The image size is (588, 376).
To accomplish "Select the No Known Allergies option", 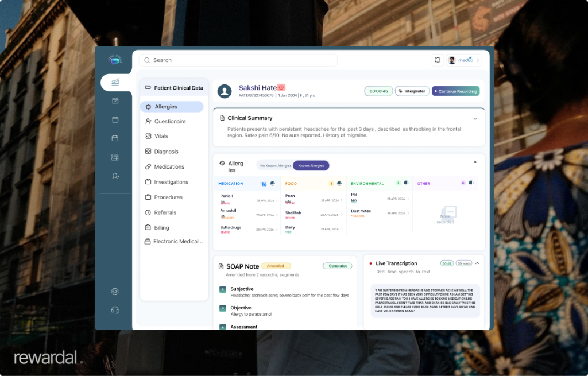I will tap(276, 166).
